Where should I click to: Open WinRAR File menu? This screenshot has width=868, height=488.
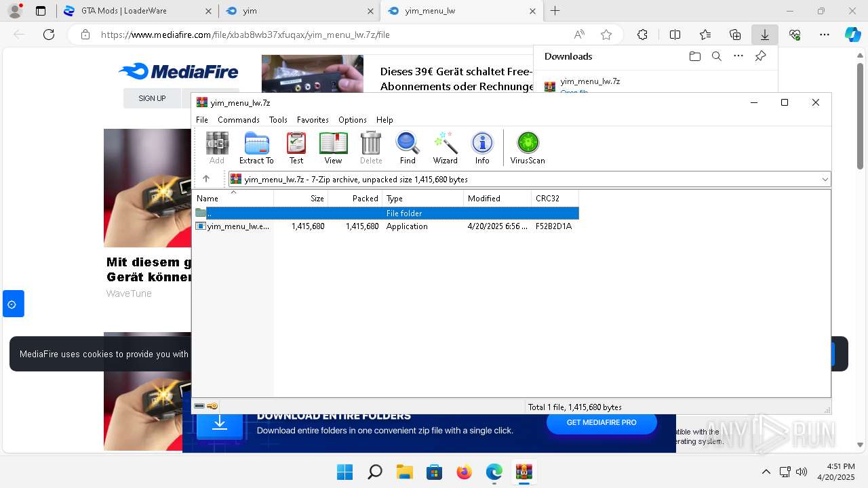coord(202,119)
